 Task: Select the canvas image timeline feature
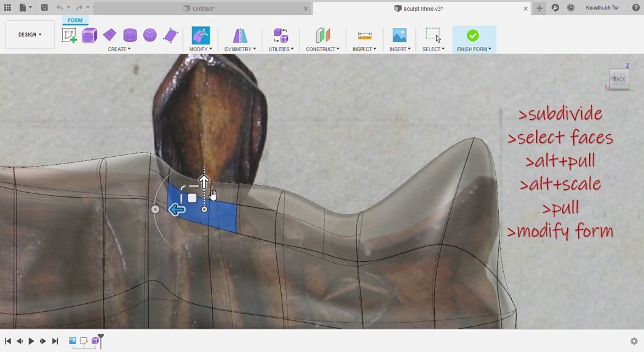(x=73, y=340)
